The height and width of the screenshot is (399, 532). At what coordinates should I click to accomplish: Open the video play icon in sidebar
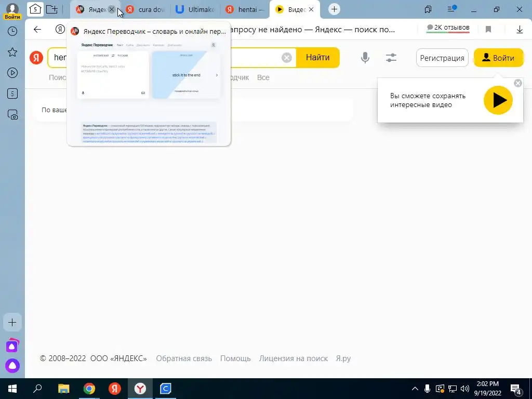12,73
